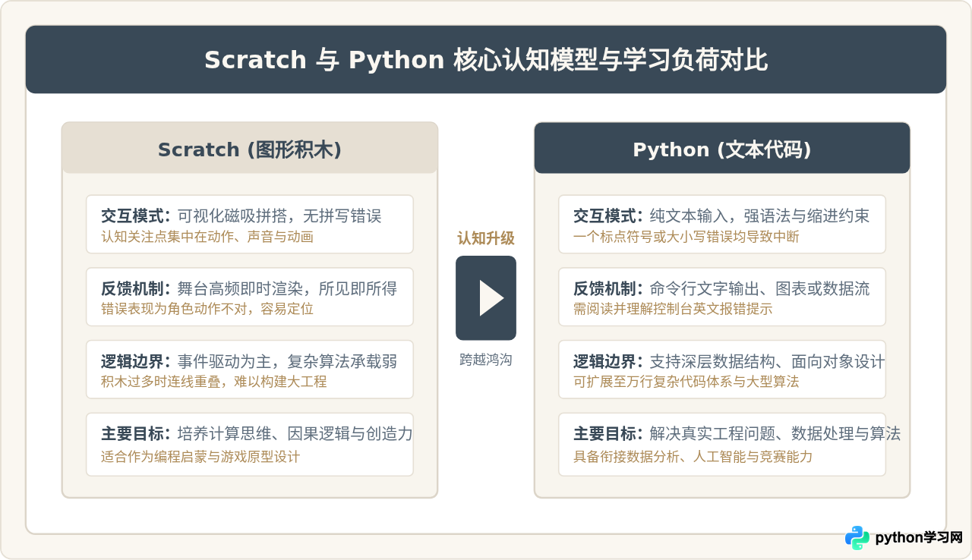The image size is (972, 560).
Task: Select the line '舞台高频即时渲染，所见即所得'
Action: click(287, 288)
